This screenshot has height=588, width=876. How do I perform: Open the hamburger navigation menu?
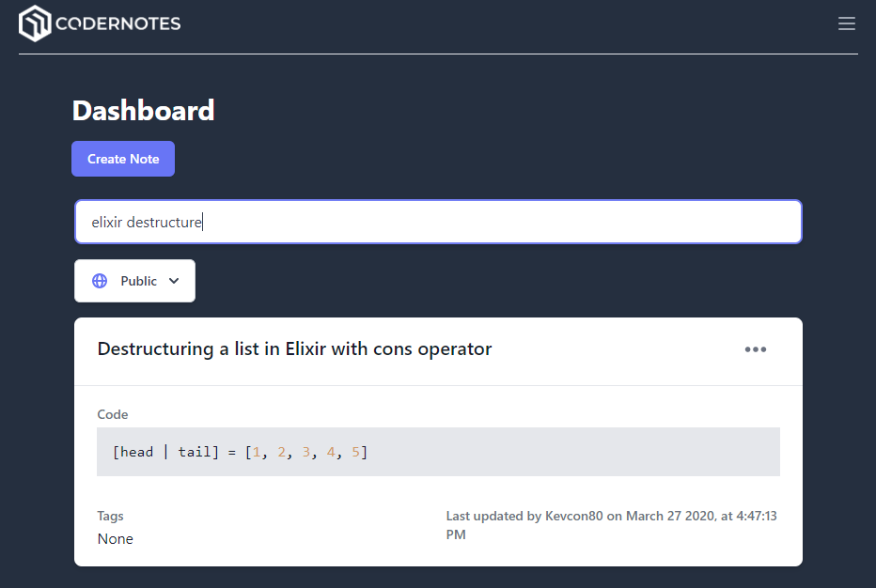click(846, 23)
